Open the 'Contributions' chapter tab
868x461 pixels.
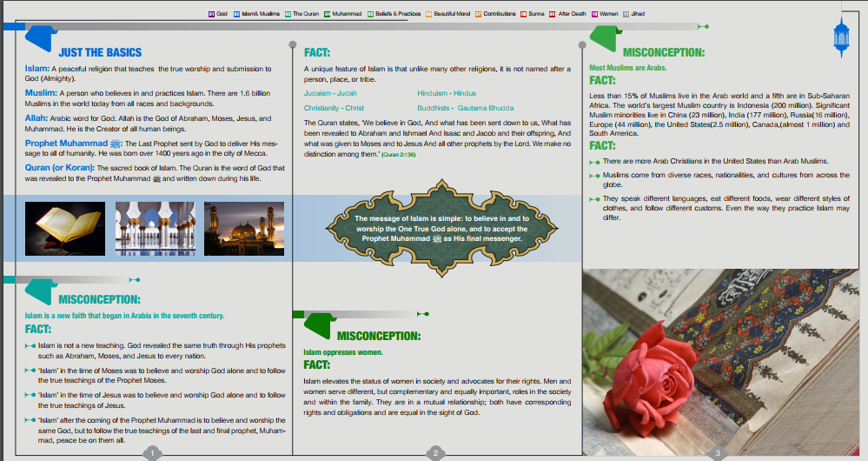[495, 14]
